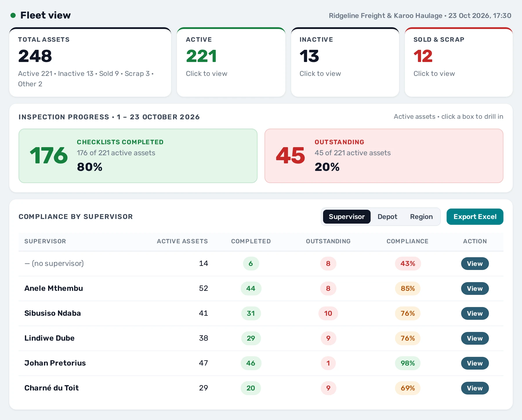Viewport: 522px width, 420px height.
Task: View assets with no supervisor
Action: [x=475, y=264]
